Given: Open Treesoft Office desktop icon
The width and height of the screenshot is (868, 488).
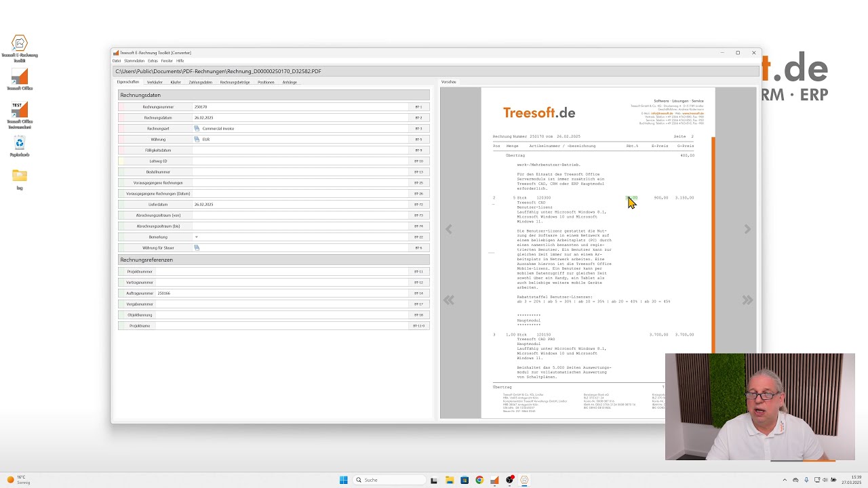Looking at the screenshot, I should (x=20, y=79).
